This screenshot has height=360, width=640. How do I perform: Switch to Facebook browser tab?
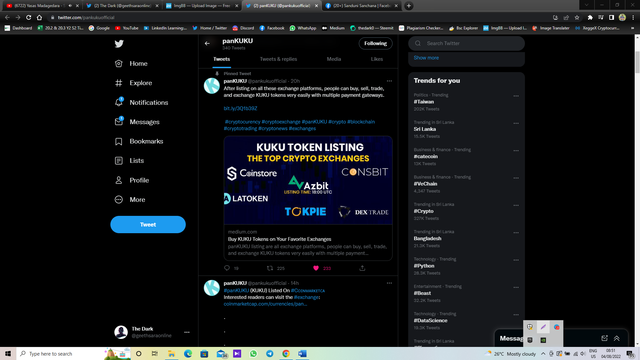click(362, 6)
